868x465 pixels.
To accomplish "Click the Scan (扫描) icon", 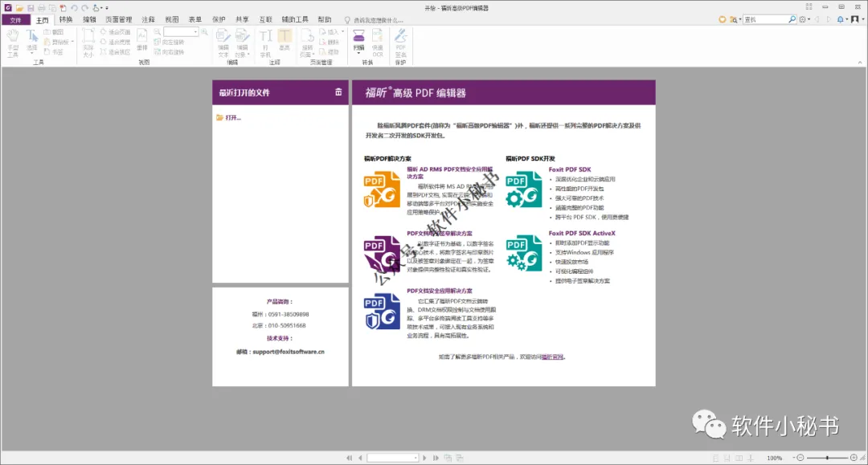I will tap(358, 42).
